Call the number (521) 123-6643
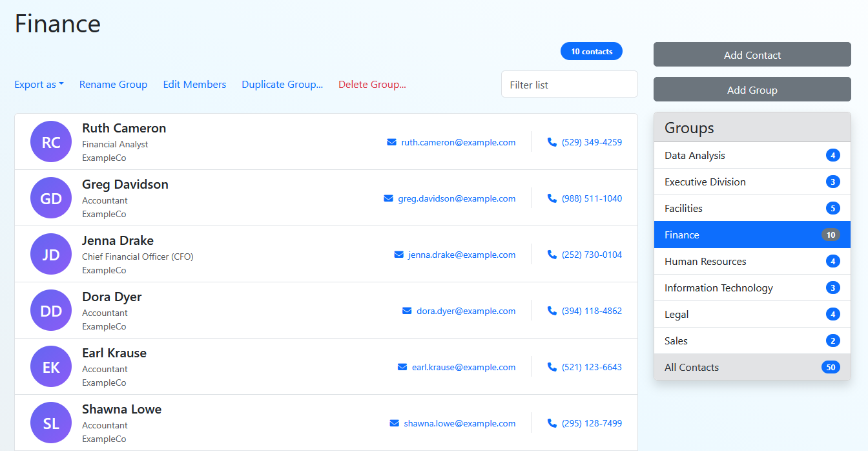This screenshot has height=451, width=868. (x=592, y=367)
